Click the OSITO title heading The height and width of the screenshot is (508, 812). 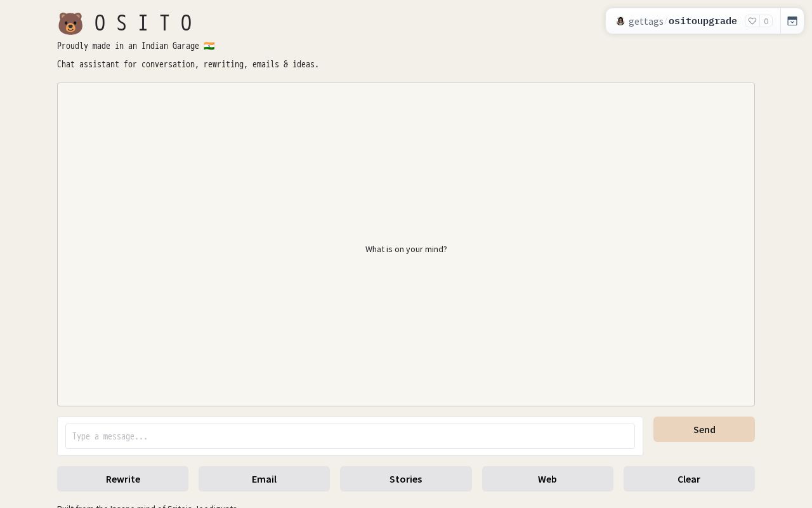pos(143,23)
